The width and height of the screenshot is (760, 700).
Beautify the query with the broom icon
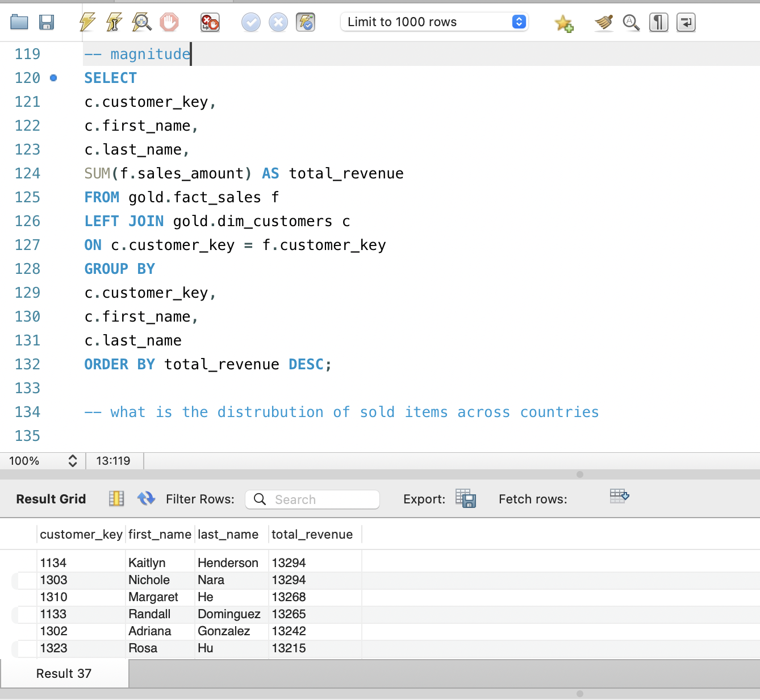pyautogui.click(x=604, y=23)
